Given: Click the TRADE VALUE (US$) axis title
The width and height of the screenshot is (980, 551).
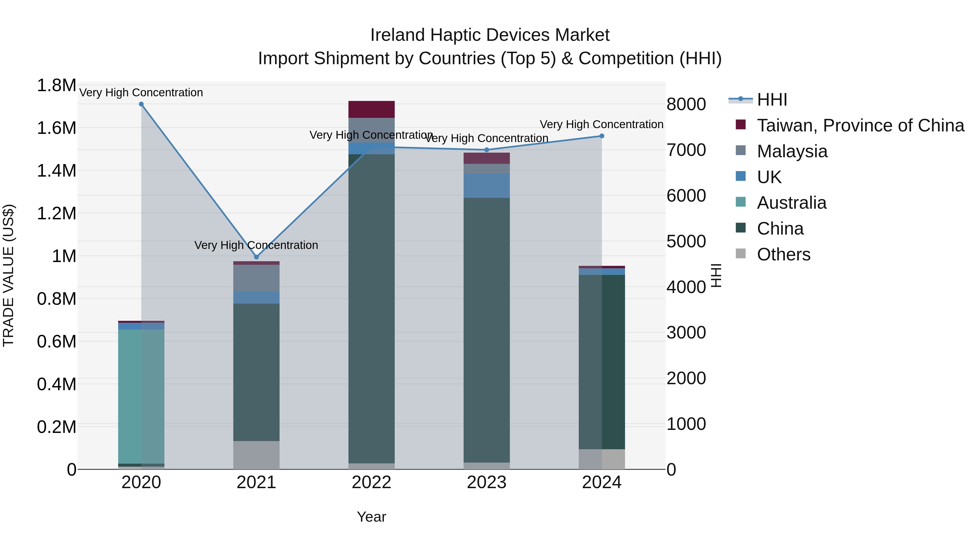Looking at the screenshot, I should point(8,275).
